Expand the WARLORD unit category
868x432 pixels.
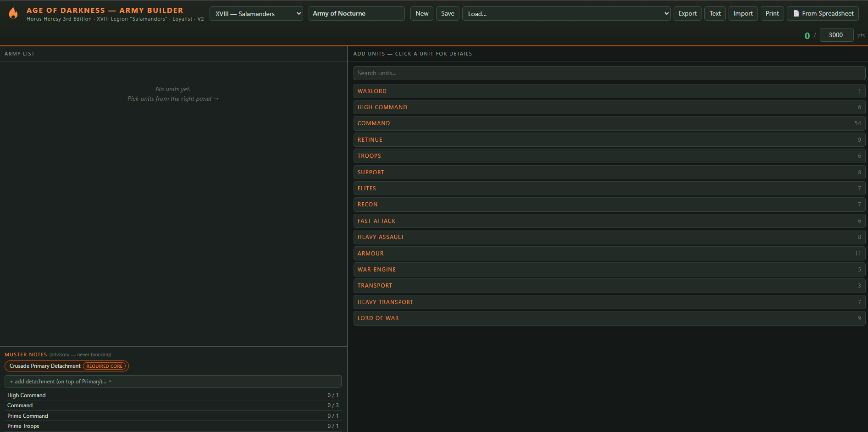click(609, 91)
